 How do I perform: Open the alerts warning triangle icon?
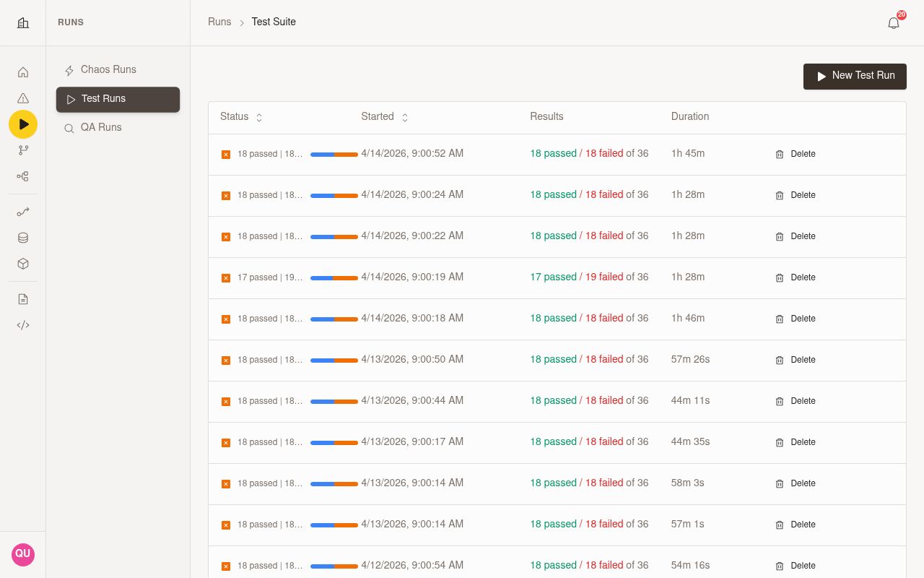pos(23,98)
